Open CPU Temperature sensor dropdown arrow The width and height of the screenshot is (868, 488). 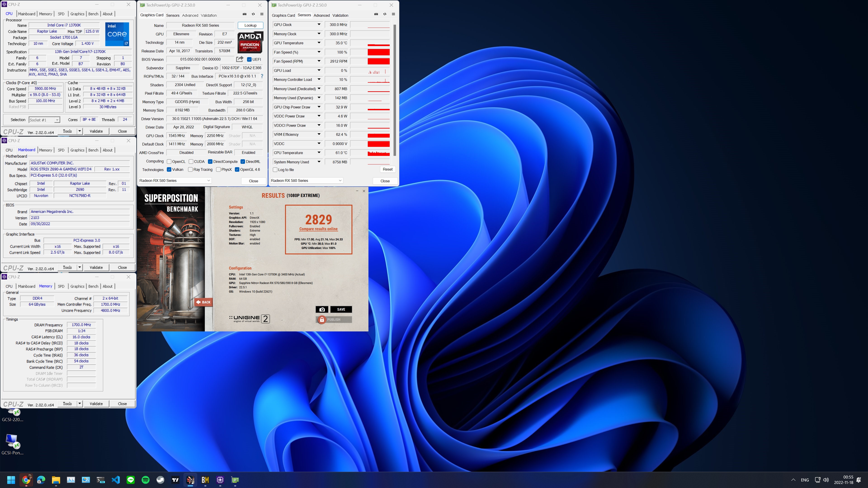pos(319,152)
